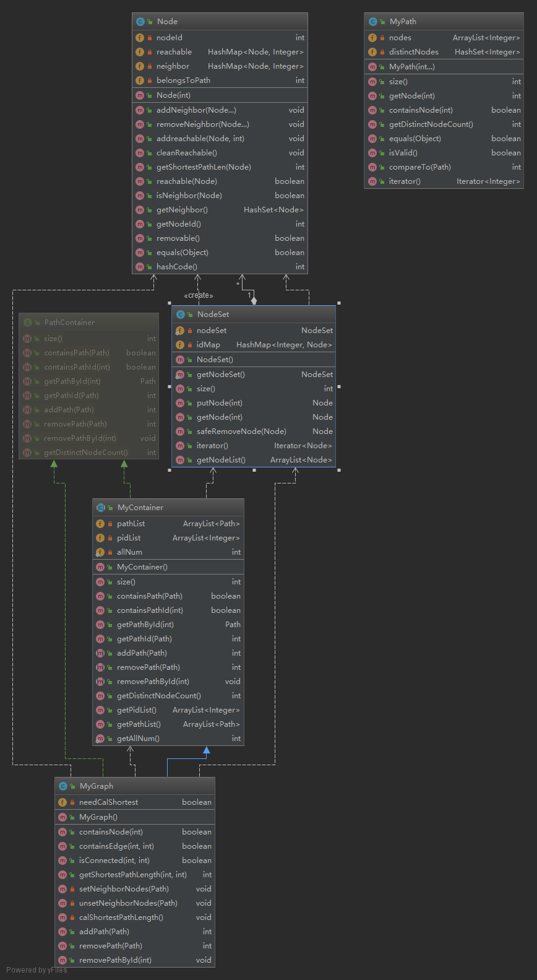Click the method icon next to removePathById(int) in MyGraph
This screenshot has width=537, height=980.
click(x=62, y=960)
